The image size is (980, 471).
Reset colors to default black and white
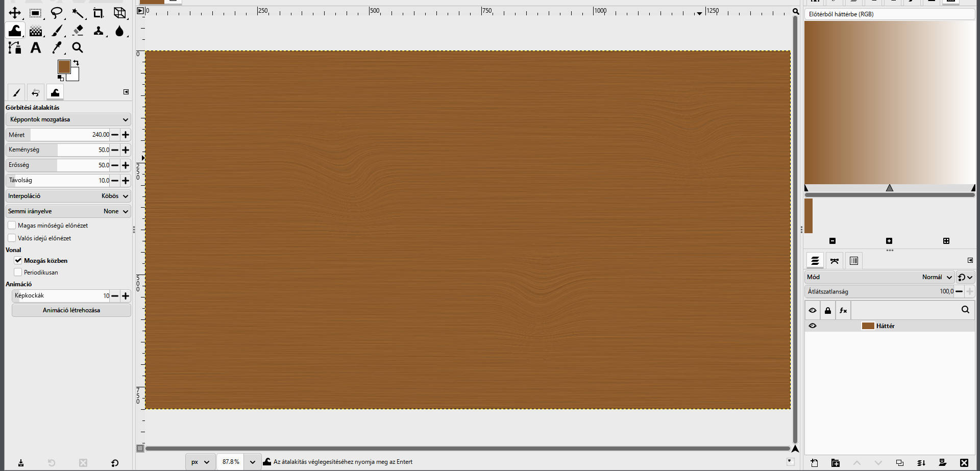[x=61, y=78]
